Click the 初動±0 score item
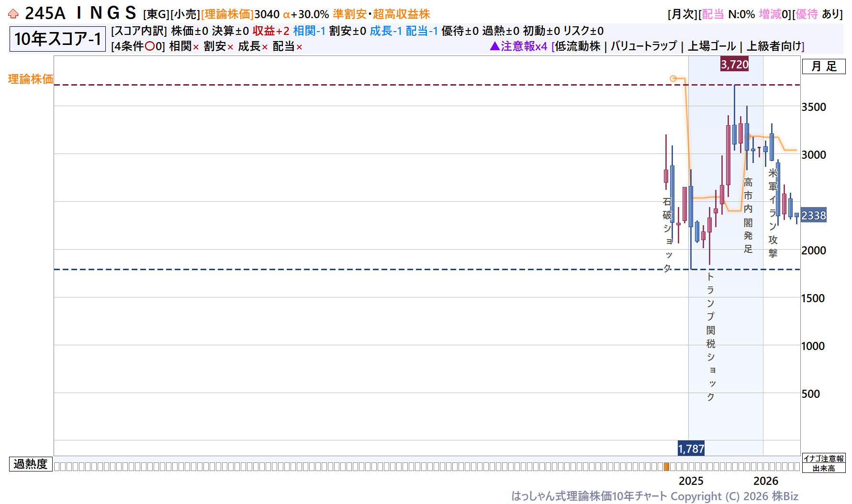This screenshot has height=504, width=852. (541, 31)
